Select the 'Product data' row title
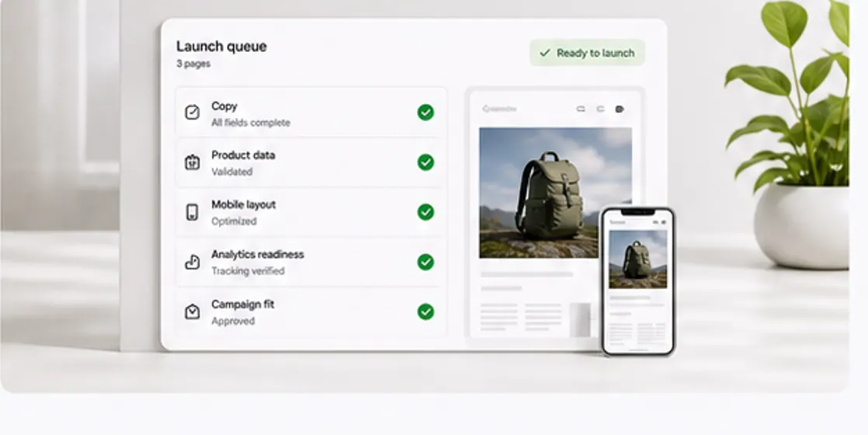Screen dimensions: 868x435 click(x=243, y=155)
